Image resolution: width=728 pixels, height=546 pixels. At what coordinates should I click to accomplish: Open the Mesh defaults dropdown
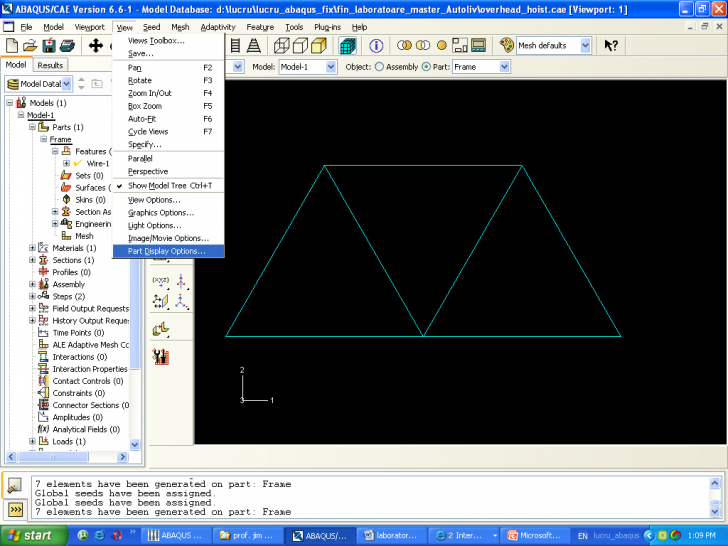pos(585,46)
